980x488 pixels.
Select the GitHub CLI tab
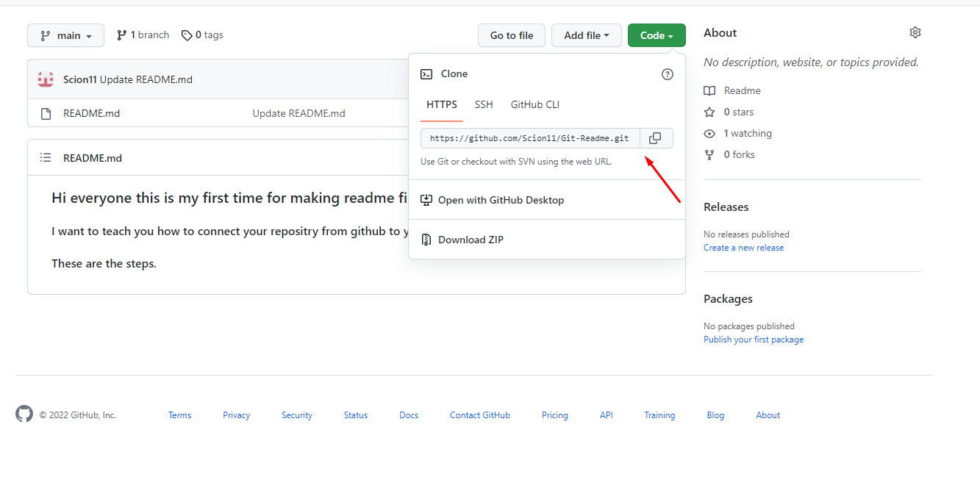pos(534,104)
